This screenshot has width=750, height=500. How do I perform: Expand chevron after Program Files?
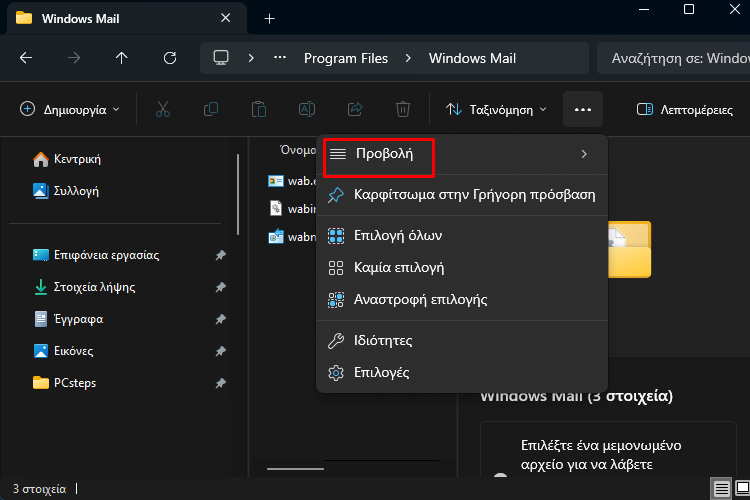pos(408,58)
